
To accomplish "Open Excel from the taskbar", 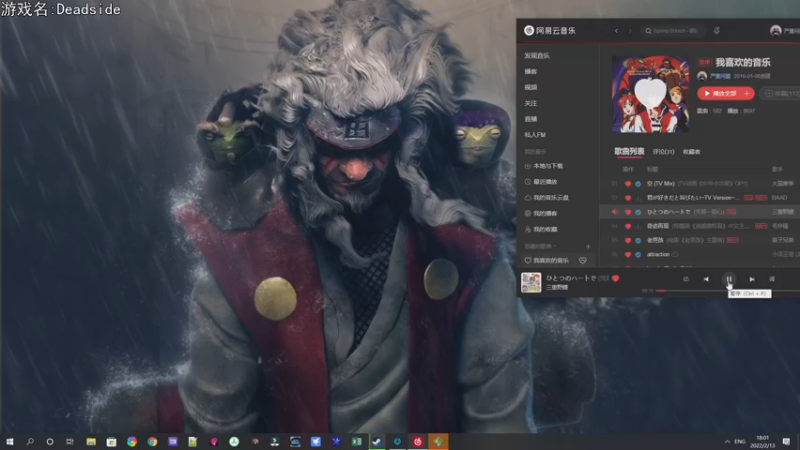I will point(357,441).
